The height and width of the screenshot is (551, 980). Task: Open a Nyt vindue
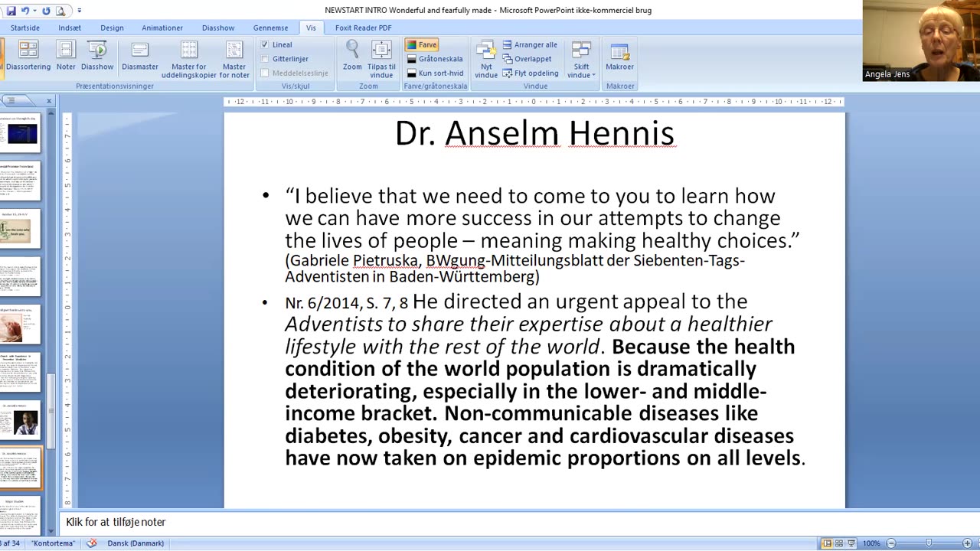pos(486,60)
